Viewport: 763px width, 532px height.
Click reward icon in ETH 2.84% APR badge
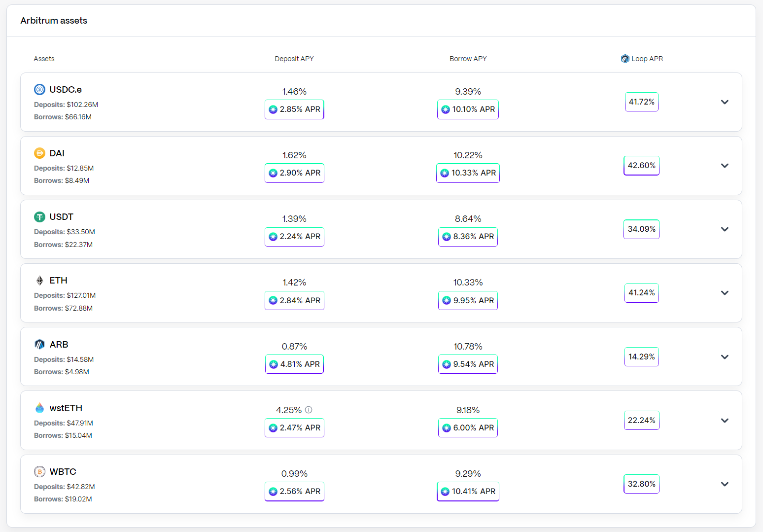click(x=273, y=300)
